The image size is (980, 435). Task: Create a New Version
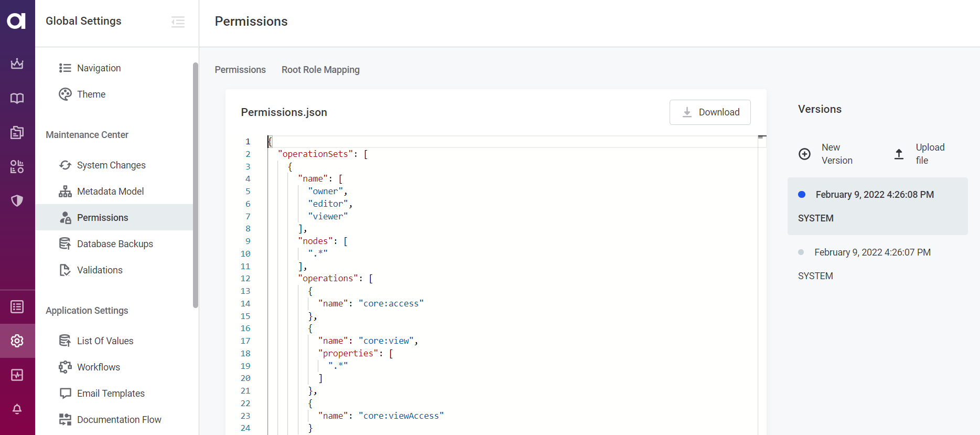coord(837,154)
